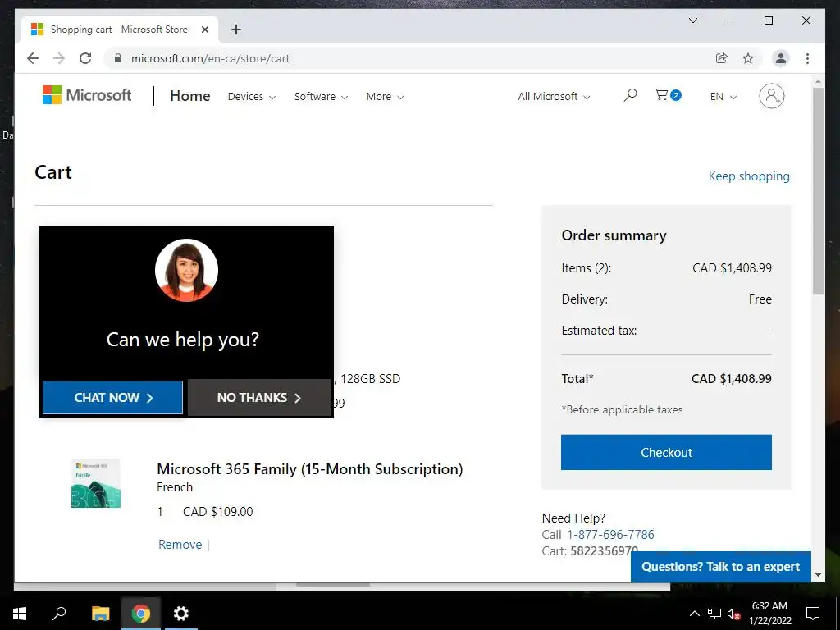840x630 pixels.
Task: Dismiss chat with NO THANKS button
Action: 259,398
